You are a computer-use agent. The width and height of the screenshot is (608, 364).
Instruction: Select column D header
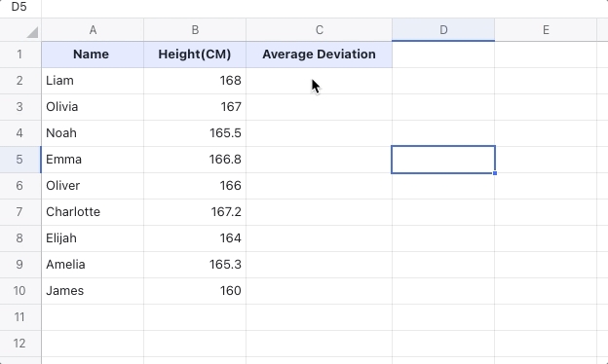click(x=443, y=30)
